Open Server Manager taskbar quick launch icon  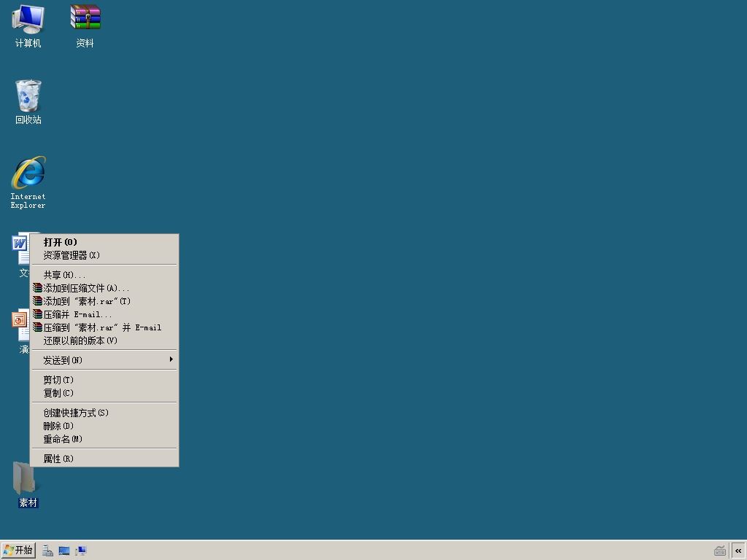click(x=47, y=551)
